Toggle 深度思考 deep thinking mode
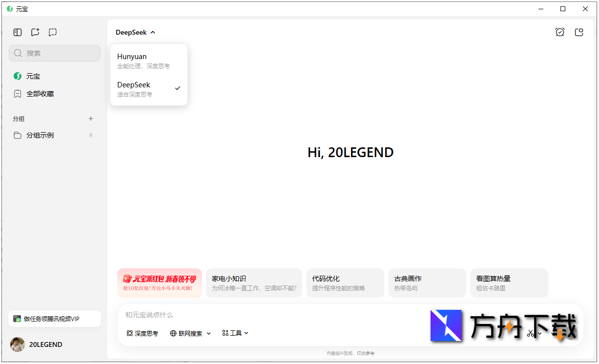Screen dimensions: 599x364 click(x=143, y=333)
